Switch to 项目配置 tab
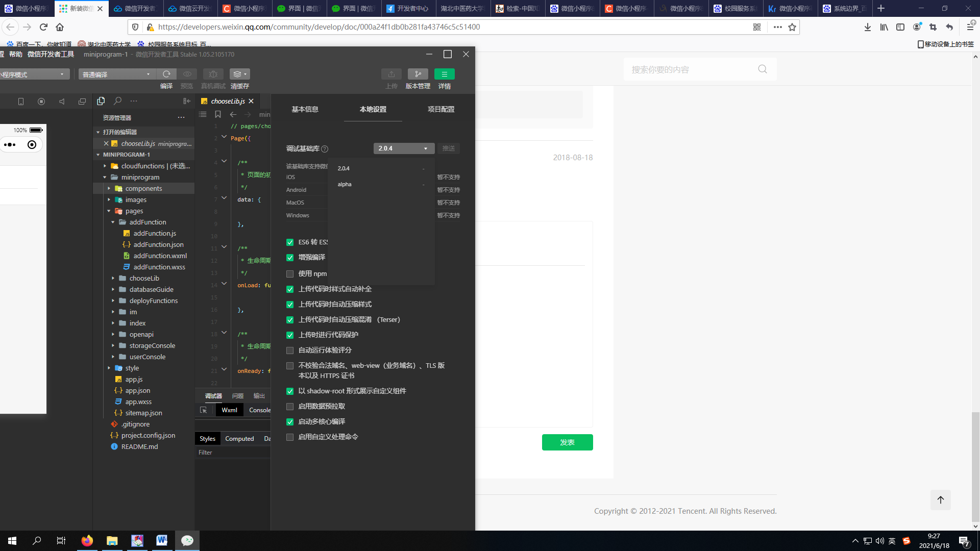The height and width of the screenshot is (551, 980). pos(440,109)
